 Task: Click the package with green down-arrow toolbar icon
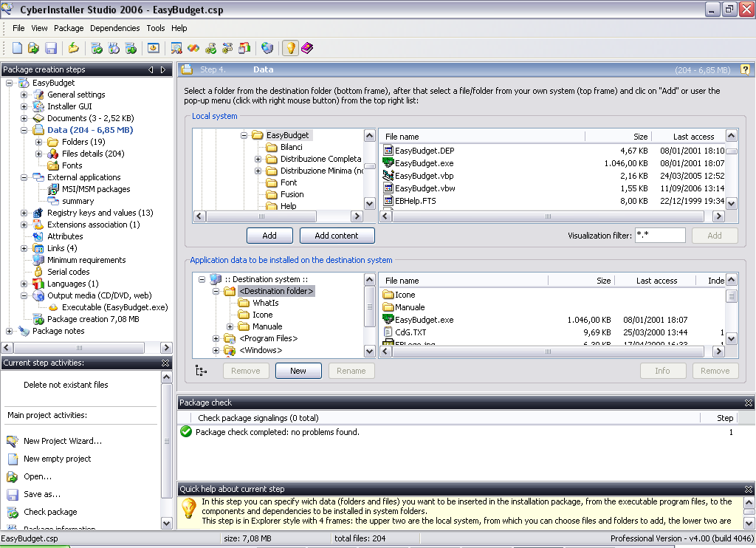click(x=131, y=48)
